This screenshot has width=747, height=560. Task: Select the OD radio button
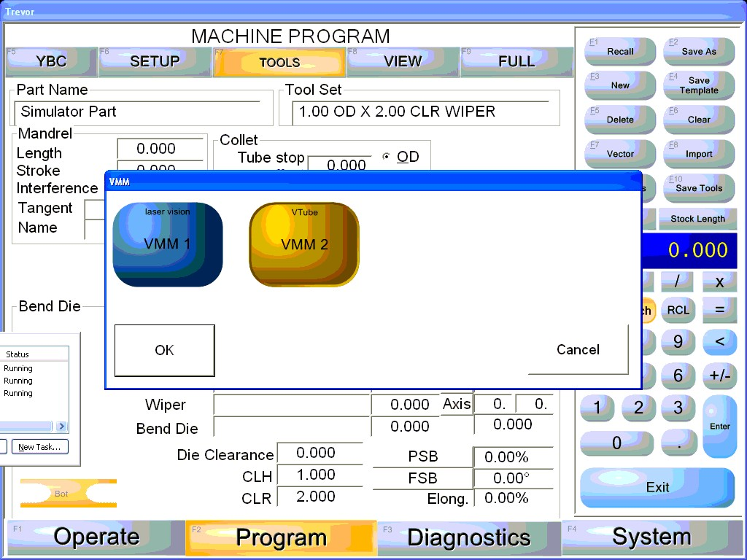tap(387, 157)
